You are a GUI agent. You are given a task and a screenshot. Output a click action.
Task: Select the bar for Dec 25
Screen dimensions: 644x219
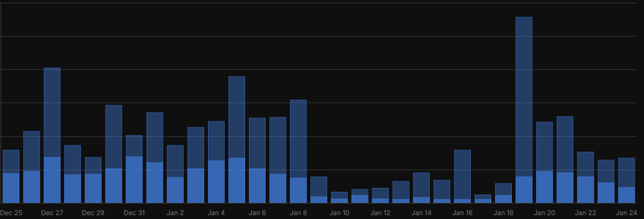point(11,177)
